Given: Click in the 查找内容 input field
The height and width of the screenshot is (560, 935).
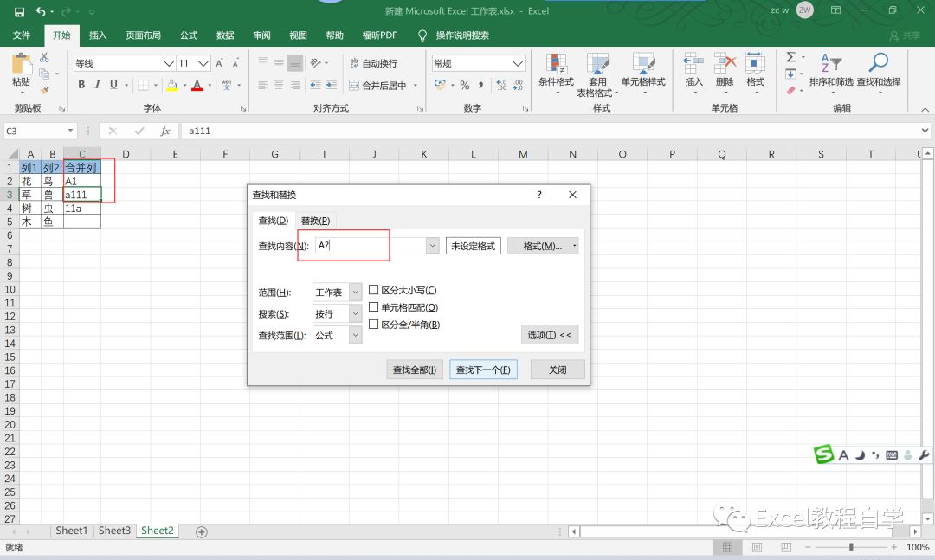Looking at the screenshot, I should coord(371,246).
